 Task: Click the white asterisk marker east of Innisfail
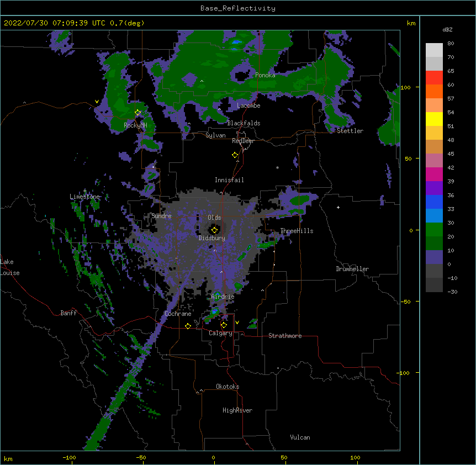click(277, 167)
